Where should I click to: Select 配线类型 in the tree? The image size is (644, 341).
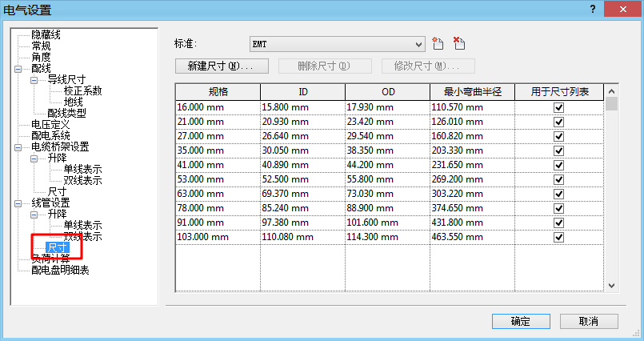pos(66,113)
